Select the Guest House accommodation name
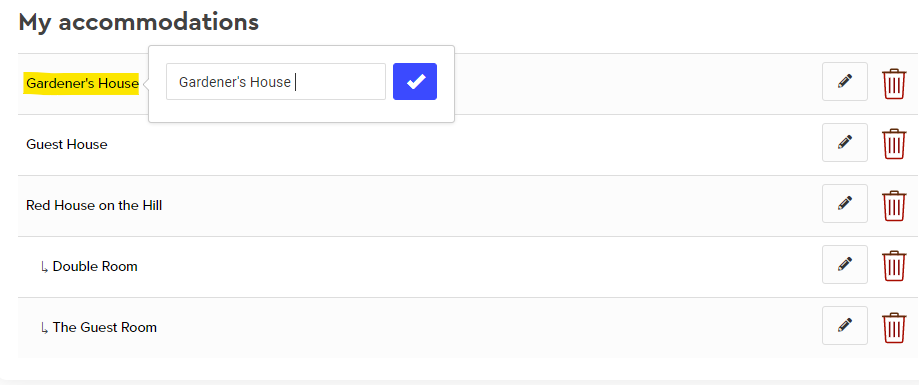Image resolution: width=919 pixels, height=385 pixels. (x=67, y=144)
